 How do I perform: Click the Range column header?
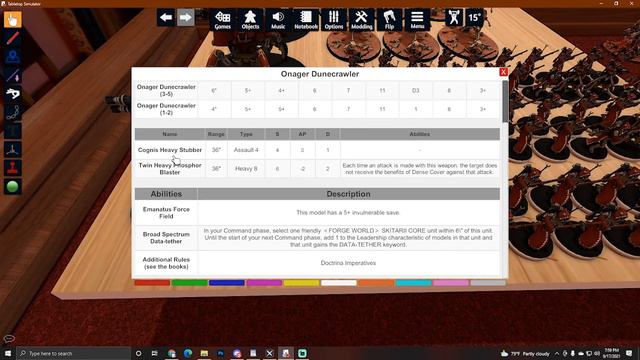(216, 134)
